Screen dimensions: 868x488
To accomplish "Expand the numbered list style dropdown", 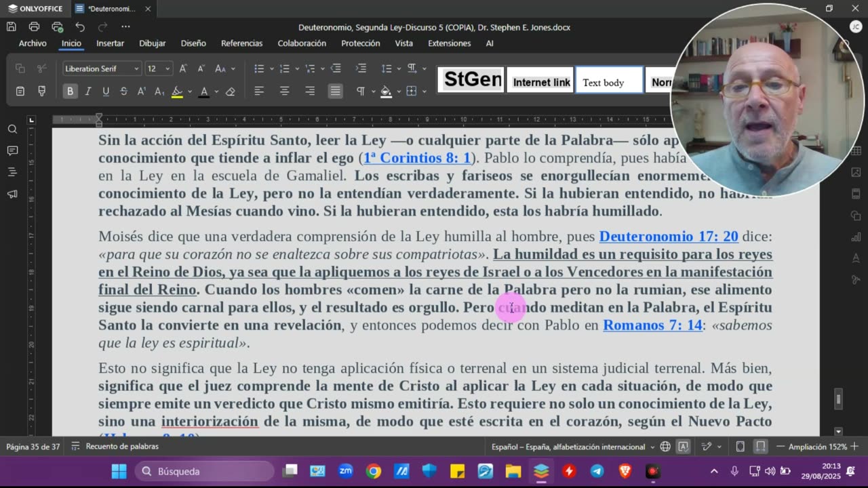I will click(298, 68).
